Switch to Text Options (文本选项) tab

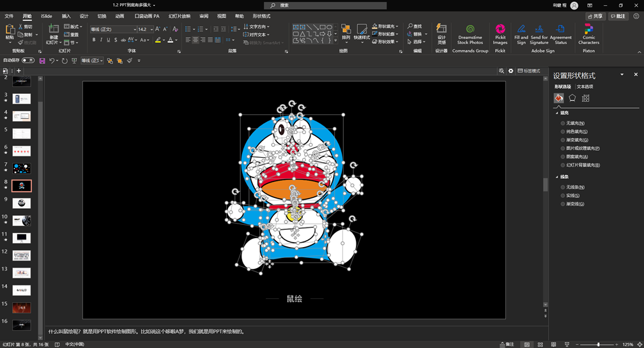(x=585, y=87)
